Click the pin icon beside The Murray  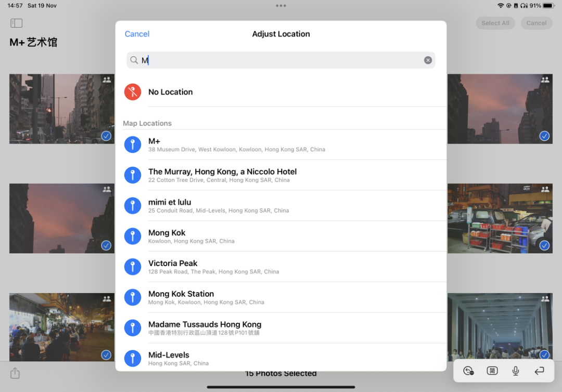pyautogui.click(x=133, y=175)
